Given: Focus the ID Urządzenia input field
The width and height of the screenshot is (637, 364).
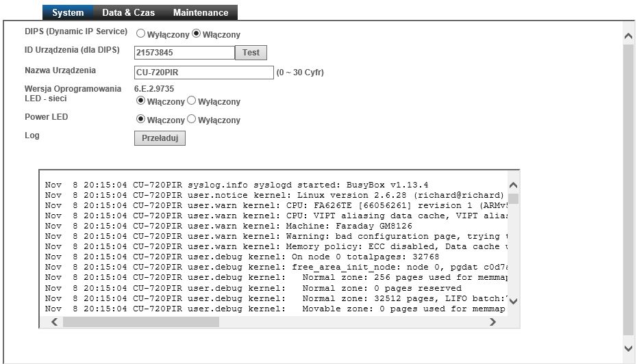Looking at the screenshot, I should 184,53.
